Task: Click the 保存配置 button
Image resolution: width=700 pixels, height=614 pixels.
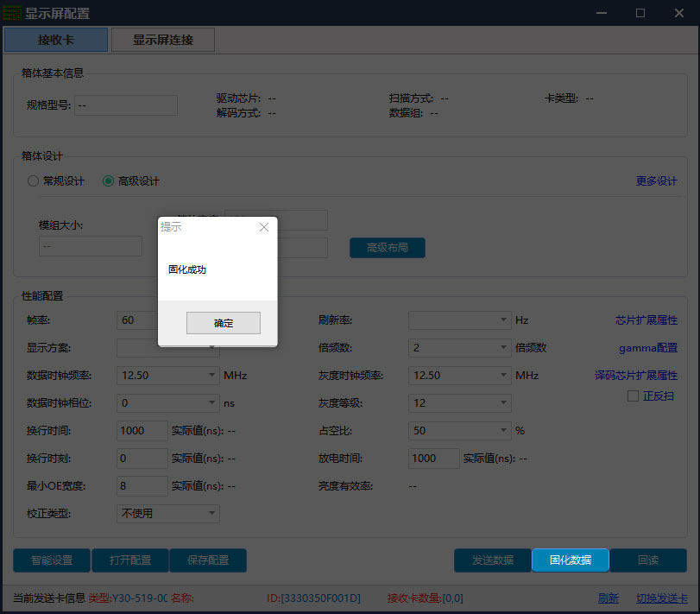Action: tap(208, 560)
